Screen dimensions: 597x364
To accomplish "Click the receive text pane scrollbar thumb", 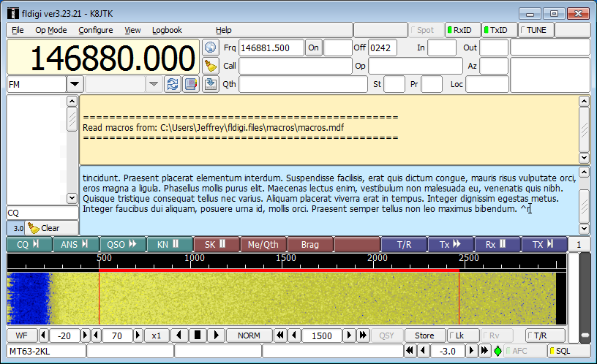I will tap(584, 129).
